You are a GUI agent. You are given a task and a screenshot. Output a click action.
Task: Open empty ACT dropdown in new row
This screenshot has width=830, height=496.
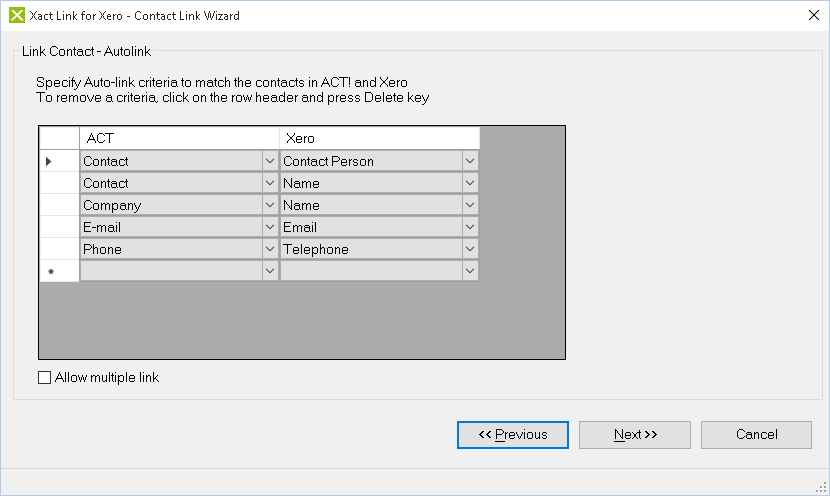pyautogui.click(x=269, y=271)
